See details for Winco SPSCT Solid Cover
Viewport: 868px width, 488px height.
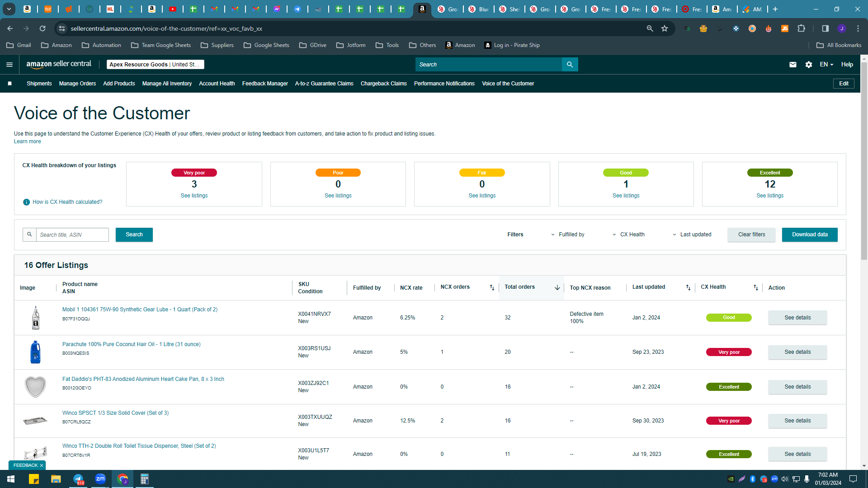point(797,421)
